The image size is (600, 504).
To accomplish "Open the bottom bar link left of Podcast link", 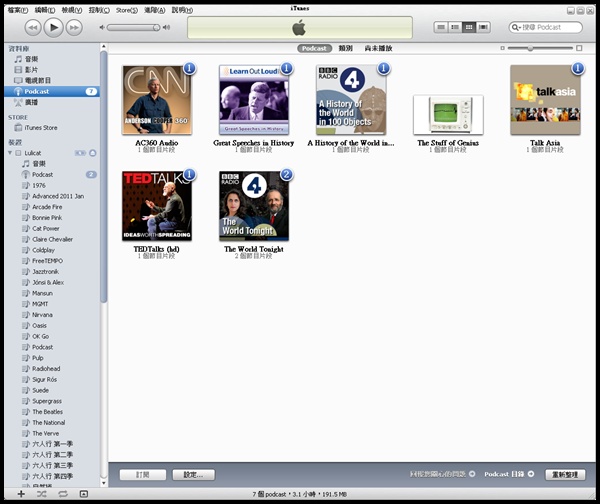I will pos(442,474).
